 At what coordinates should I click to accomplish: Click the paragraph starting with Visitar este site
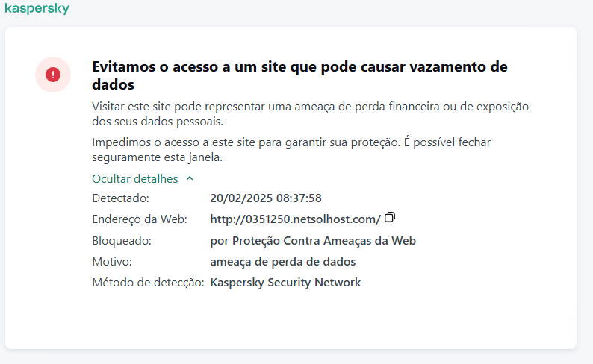point(310,113)
